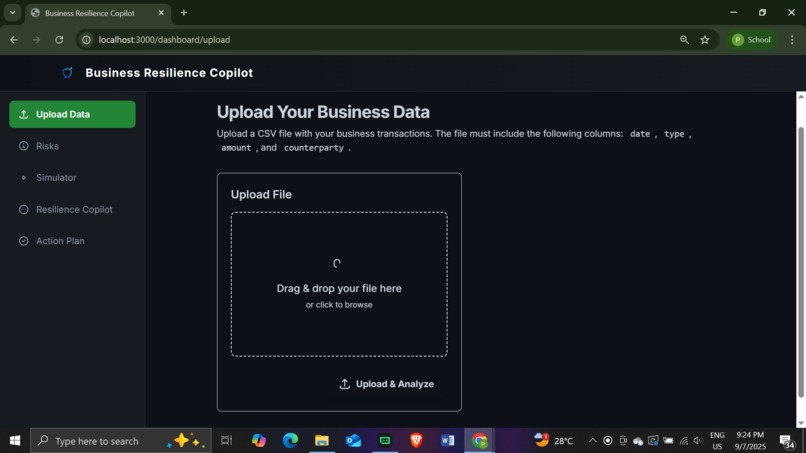The height and width of the screenshot is (453, 806).
Task: Click the Business Resilience Copilot title
Action: (169, 73)
